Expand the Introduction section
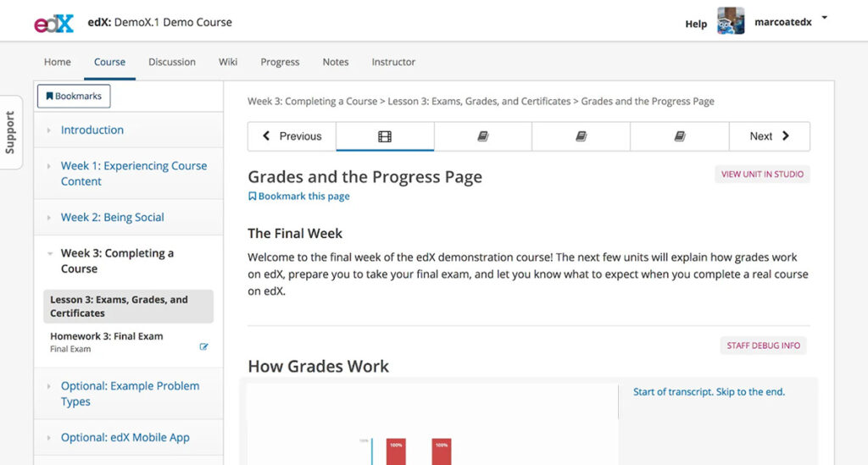Viewport: 868px width, 465px height. [x=129, y=130]
